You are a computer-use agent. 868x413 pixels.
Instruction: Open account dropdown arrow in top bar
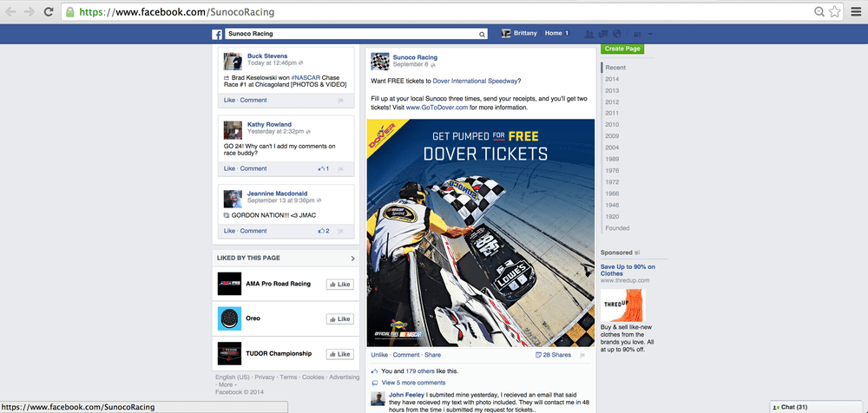coord(650,35)
